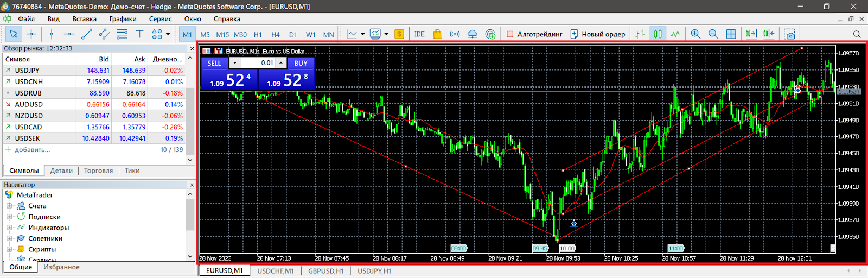Screen dimensions: 868x278
Task: Expand the Индикаторы tree node
Action: tap(9, 228)
